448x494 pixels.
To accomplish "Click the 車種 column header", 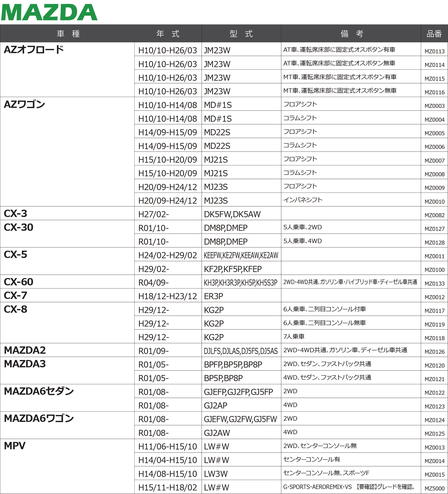I will 68,34.
